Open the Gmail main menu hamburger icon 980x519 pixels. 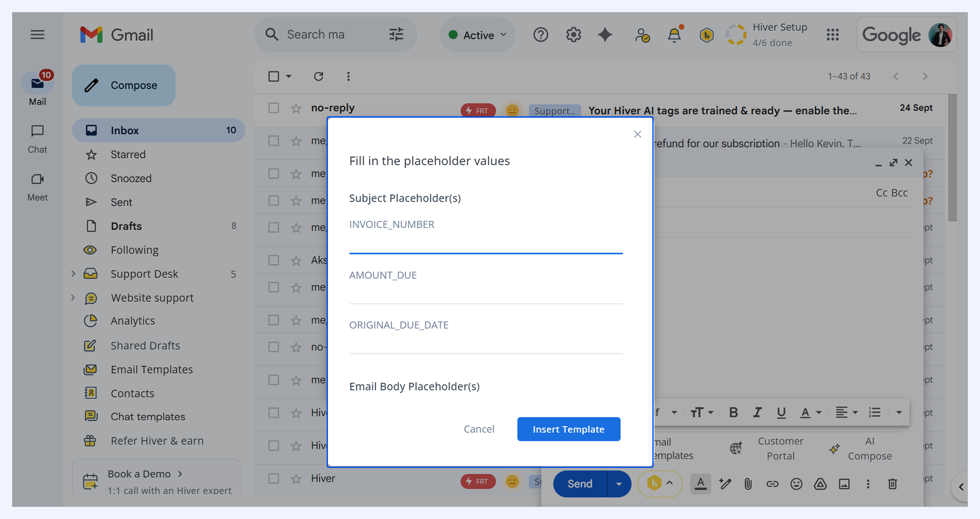click(37, 35)
